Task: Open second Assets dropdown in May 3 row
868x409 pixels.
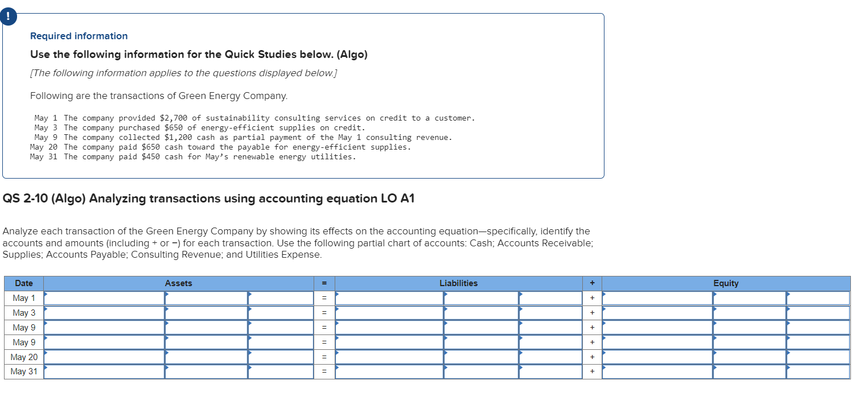Action: [206, 313]
